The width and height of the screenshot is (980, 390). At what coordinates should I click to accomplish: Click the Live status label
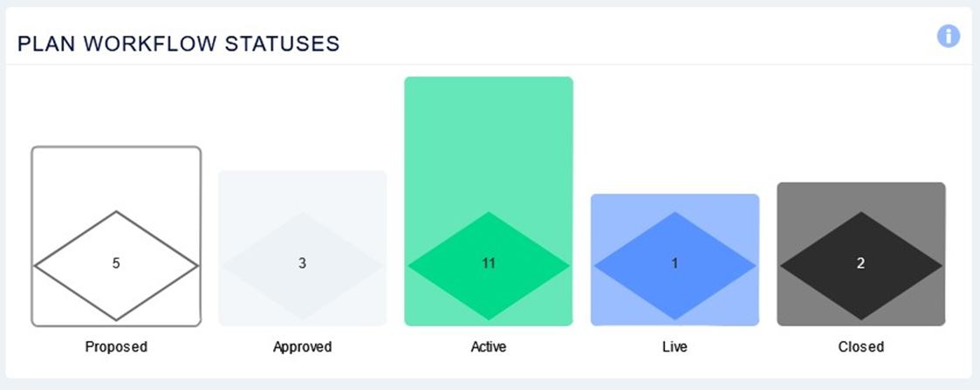click(x=675, y=346)
